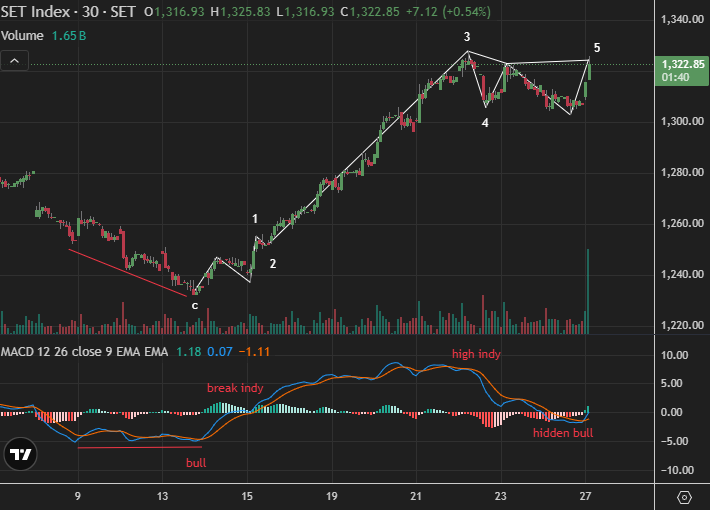Select the Volume indicator legend label
710x510 pixels.
(x=22, y=36)
